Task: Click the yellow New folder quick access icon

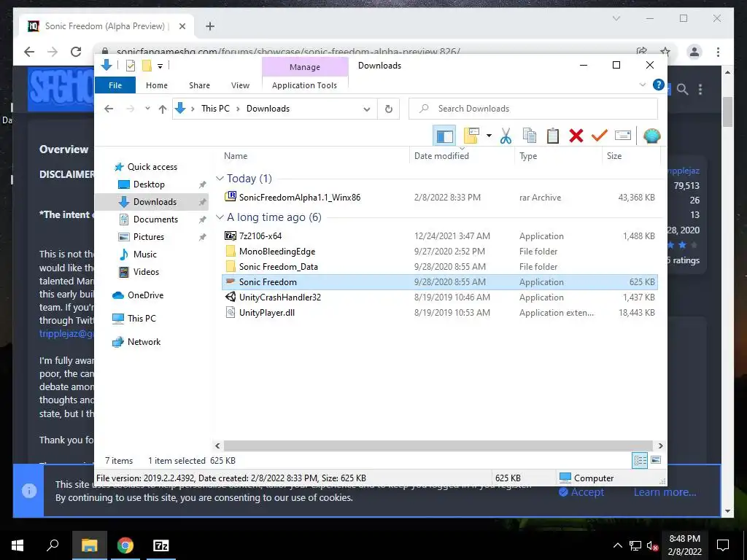Action: (147, 66)
